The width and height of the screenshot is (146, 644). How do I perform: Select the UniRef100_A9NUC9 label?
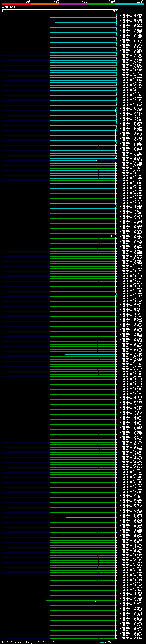(x=131, y=625)
